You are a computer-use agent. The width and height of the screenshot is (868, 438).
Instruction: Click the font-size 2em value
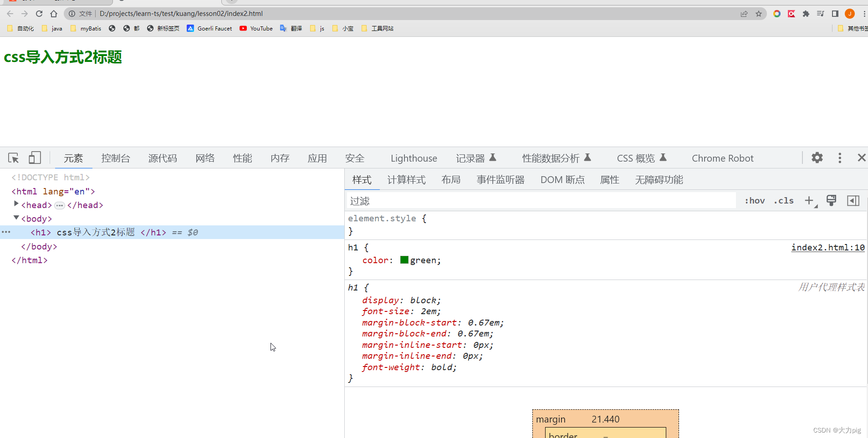point(429,311)
